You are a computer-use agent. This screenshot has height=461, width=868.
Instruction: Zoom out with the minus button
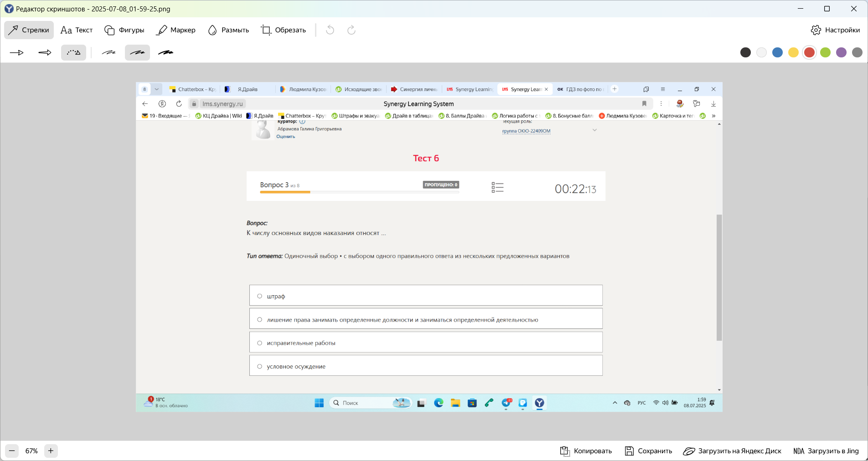(12, 451)
